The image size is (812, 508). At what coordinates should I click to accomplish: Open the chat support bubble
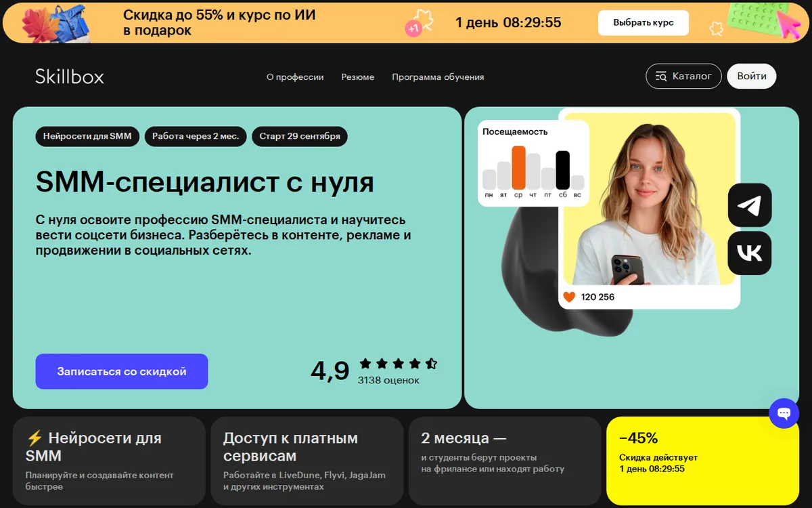[x=784, y=413]
